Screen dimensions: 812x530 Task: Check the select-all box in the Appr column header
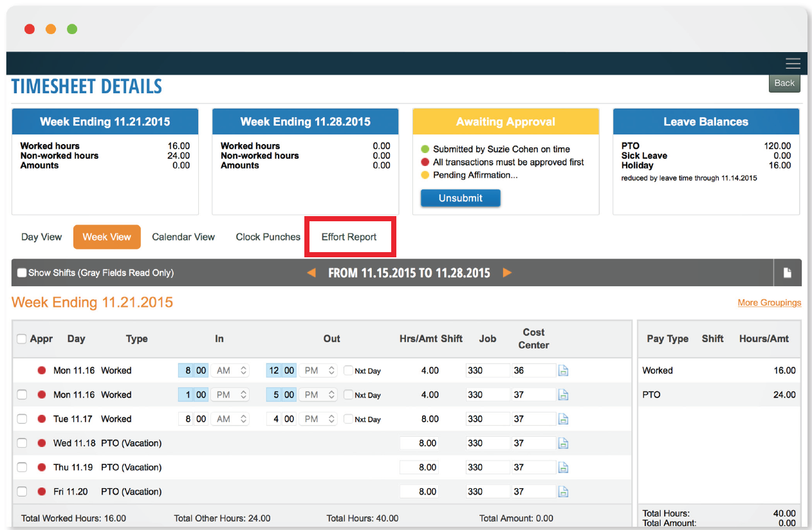22,338
